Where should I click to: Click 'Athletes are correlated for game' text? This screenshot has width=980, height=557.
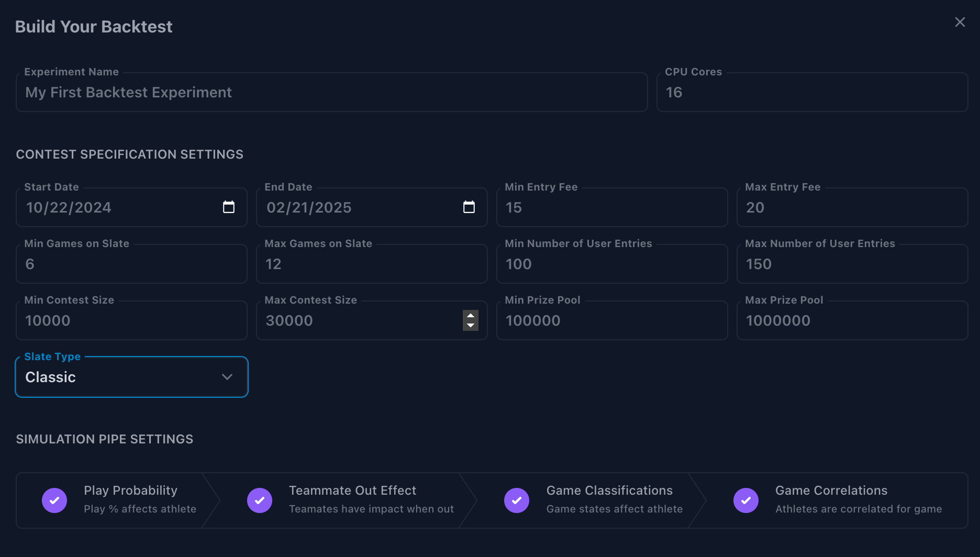tap(859, 509)
